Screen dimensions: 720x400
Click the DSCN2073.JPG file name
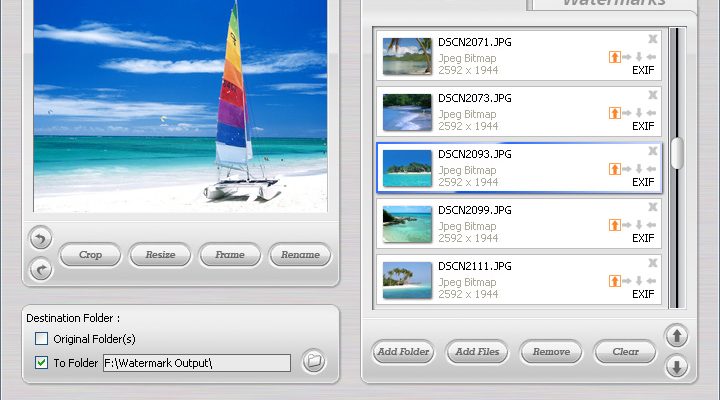pyautogui.click(x=475, y=98)
